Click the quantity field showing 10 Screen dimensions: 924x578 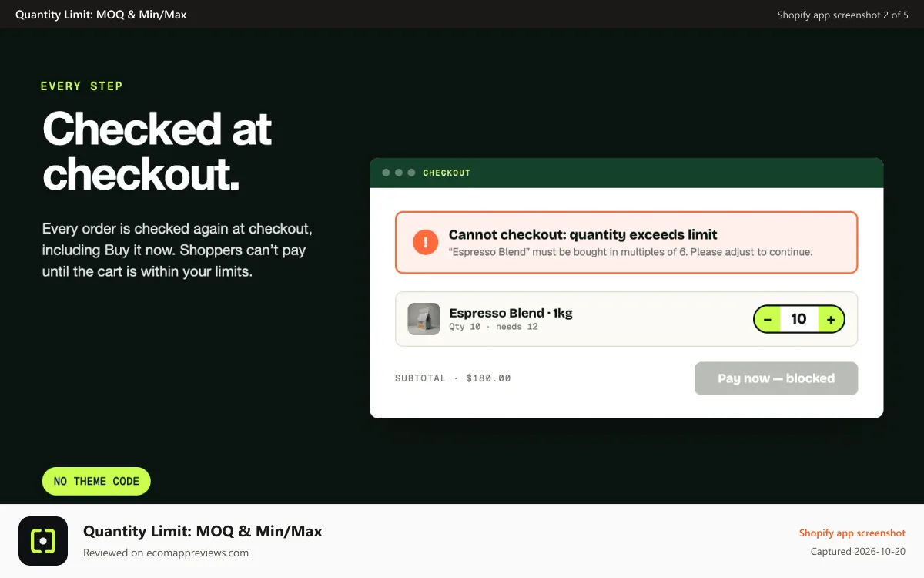[799, 319]
